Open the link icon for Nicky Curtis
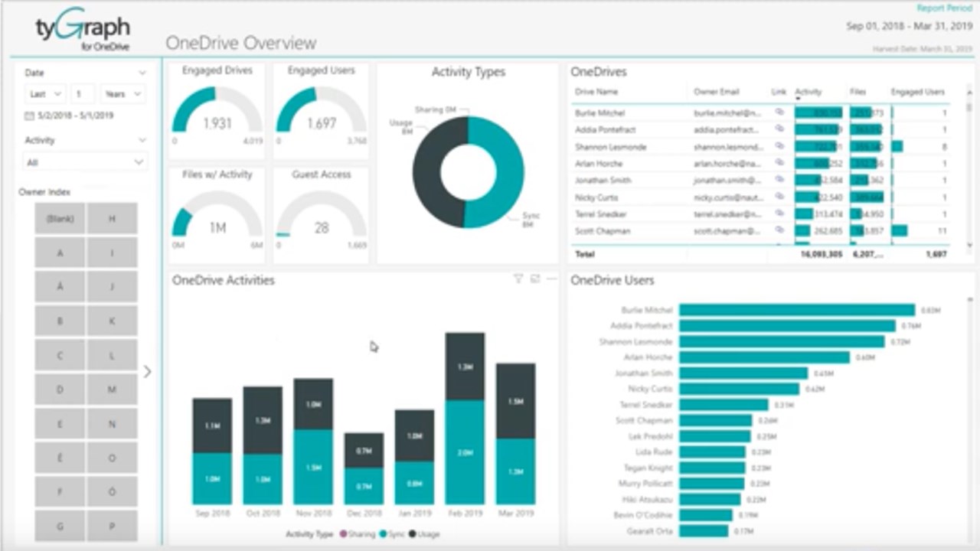Screen dimensions: 980x551 pyautogui.click(x=779, y=197)
